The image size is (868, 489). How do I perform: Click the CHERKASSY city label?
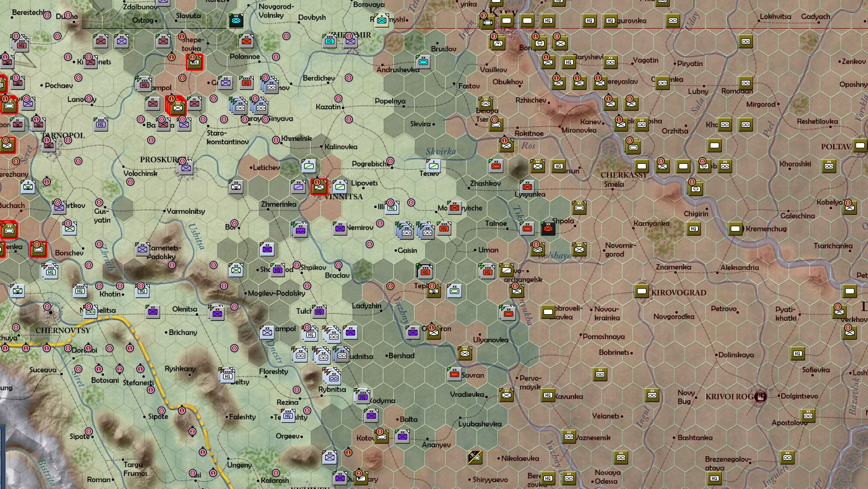624,175
